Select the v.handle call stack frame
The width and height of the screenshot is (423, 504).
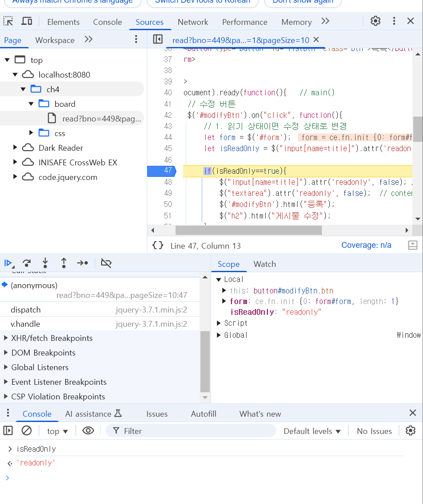point(100,324)
